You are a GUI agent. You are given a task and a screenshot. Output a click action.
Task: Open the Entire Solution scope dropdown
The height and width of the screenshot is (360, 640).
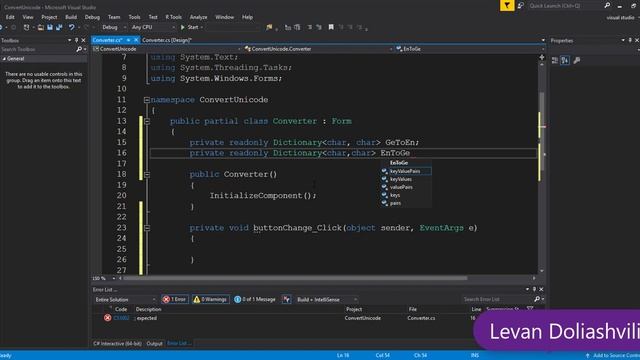click(124, 300)
